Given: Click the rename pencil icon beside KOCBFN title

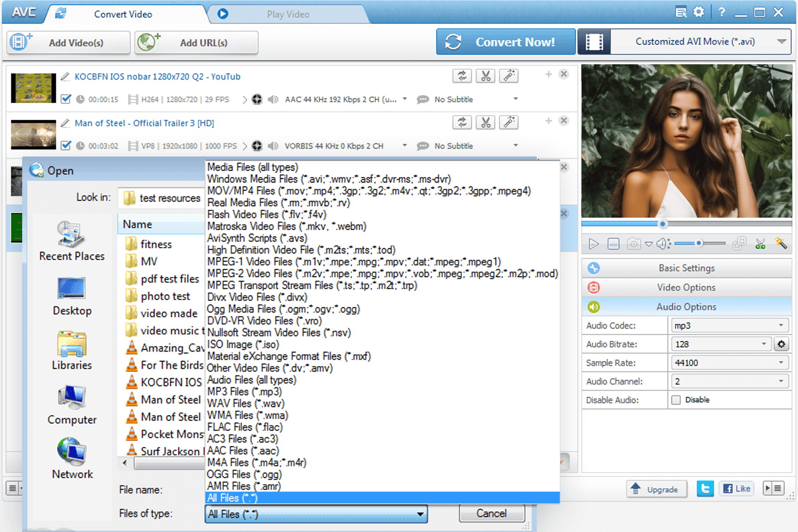Looking at the screenshot, I should point(65,76).
